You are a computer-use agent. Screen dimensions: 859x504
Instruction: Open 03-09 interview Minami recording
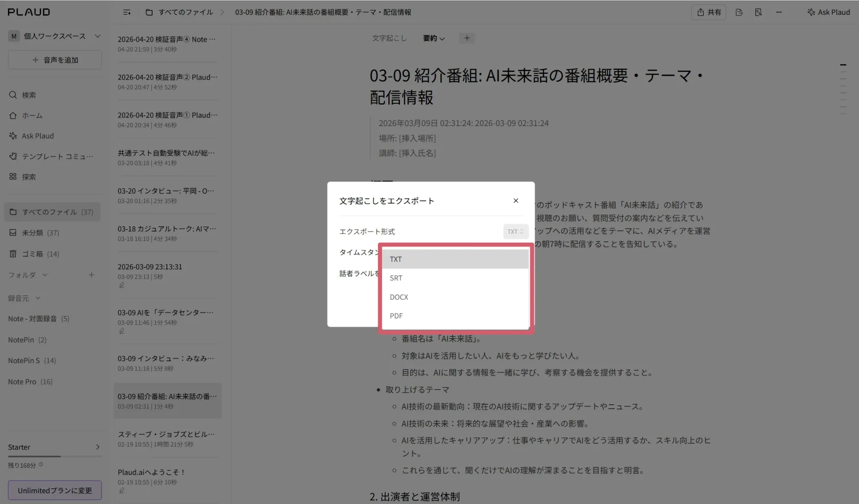[x=167, y=364]
